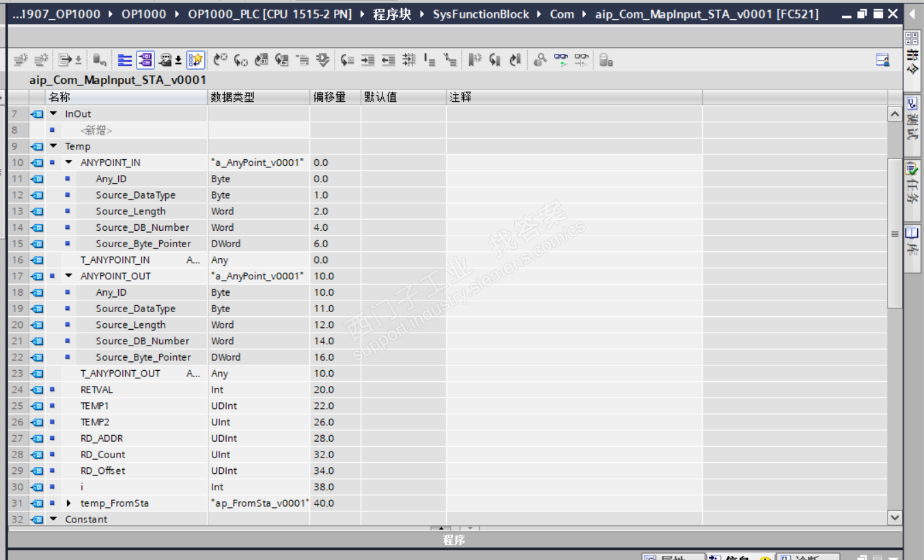Click the vertical scrollbar thumb
Screen dimensions: 924x560
(895, 233)
